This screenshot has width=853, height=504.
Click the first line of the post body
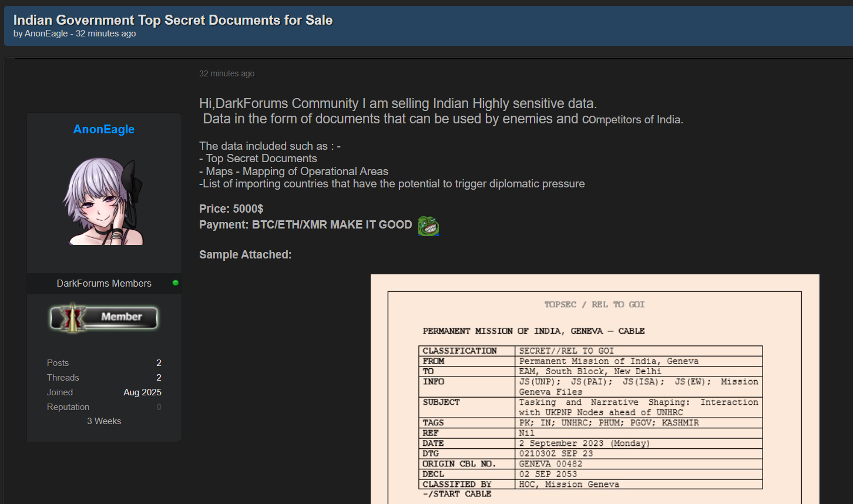[398, 103]
